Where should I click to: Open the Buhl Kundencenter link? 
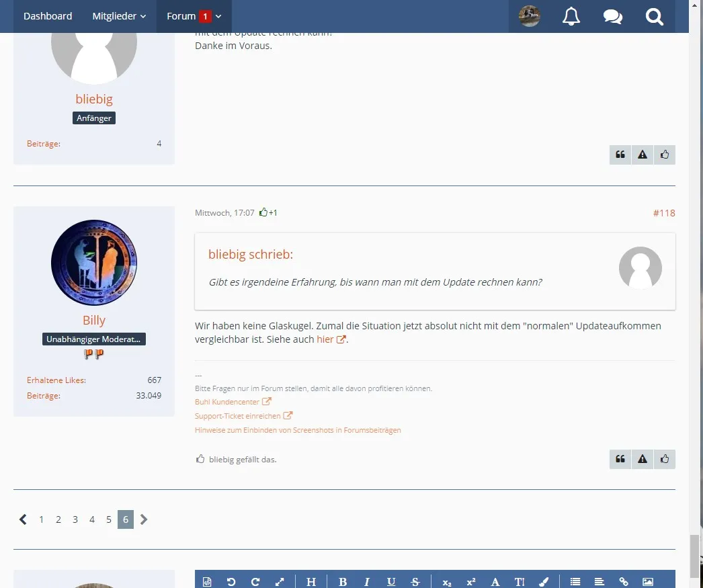[227, 402]
